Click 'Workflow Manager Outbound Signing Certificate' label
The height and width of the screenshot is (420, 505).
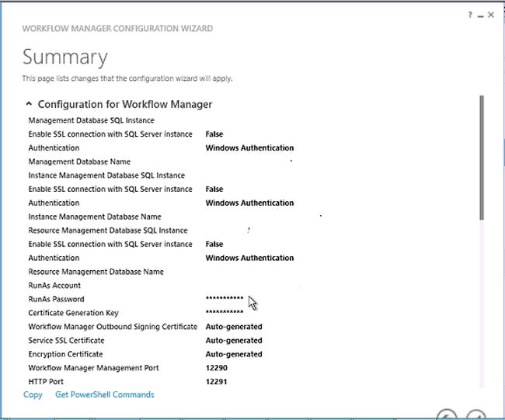pyautogui.click(x=113, y=327)
